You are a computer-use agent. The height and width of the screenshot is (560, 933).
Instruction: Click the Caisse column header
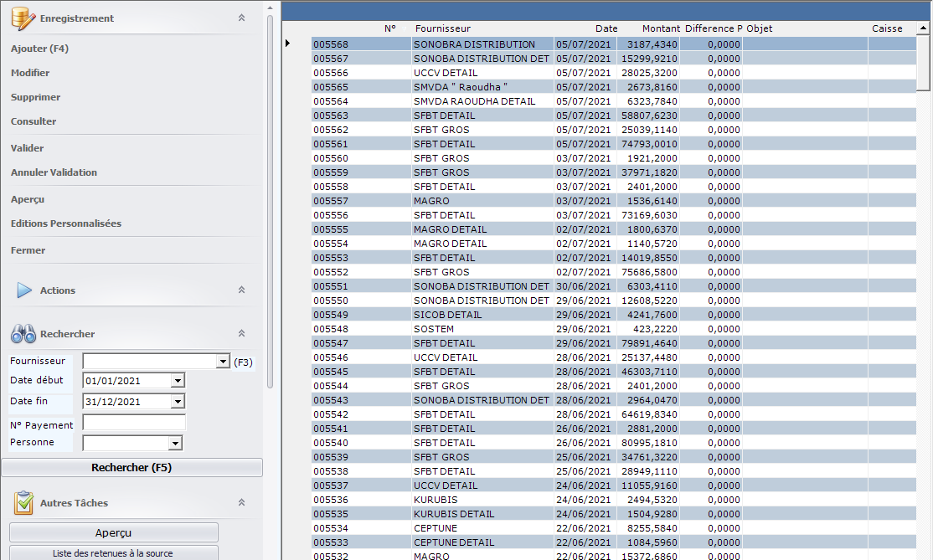pyautogui.click(x=887, y=28)
